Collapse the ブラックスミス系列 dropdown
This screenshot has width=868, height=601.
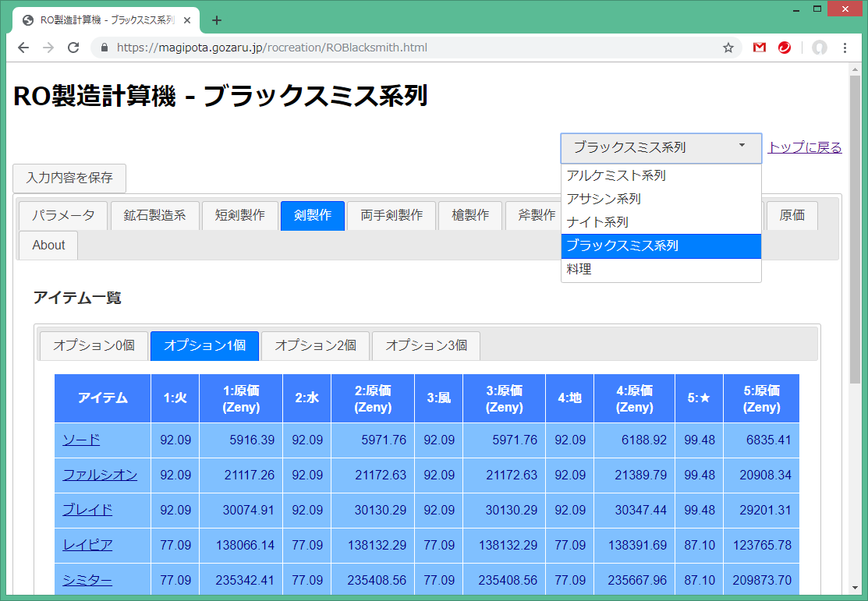661,147
